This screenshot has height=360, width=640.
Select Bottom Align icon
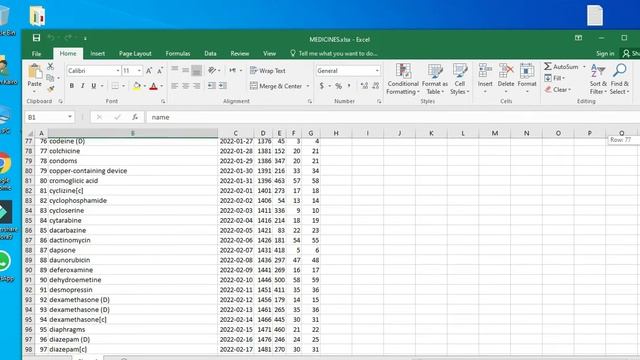click(197, 70)
